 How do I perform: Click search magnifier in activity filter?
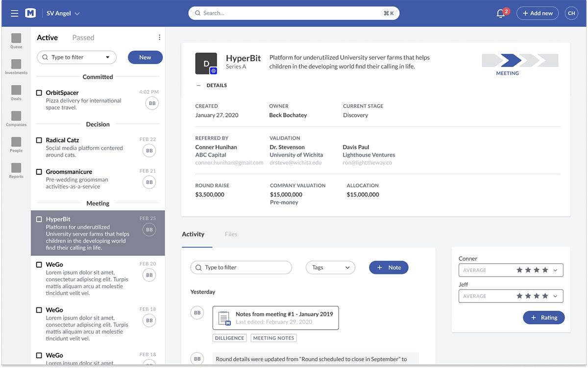point(198,268)
